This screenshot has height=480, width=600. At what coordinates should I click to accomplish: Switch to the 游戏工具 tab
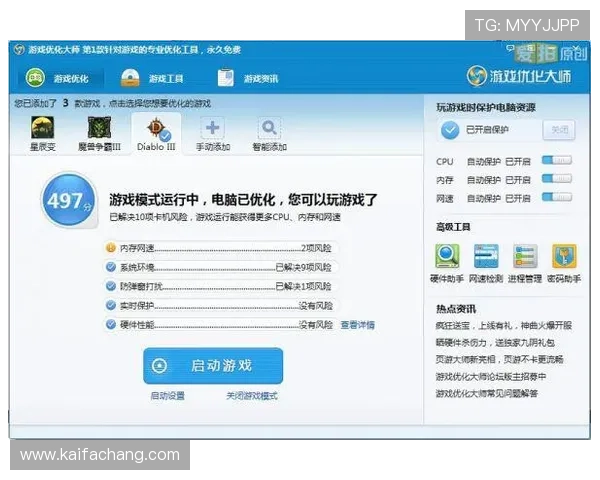152,78
